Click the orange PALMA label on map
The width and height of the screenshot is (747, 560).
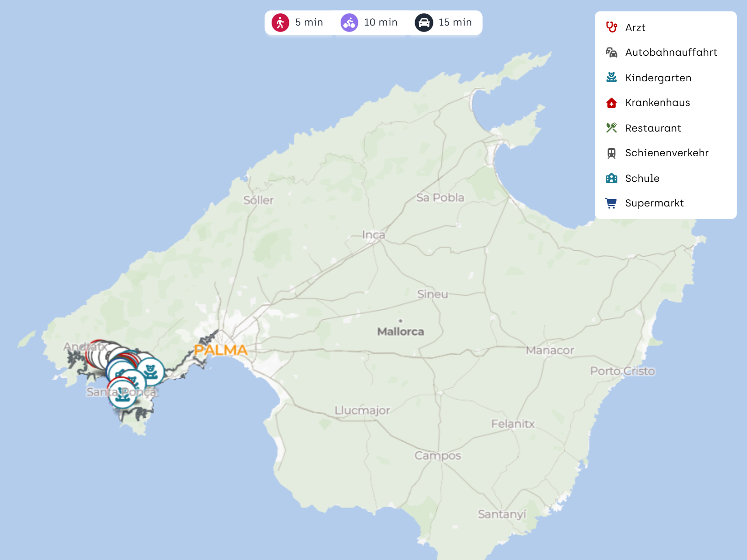(221, 350)
